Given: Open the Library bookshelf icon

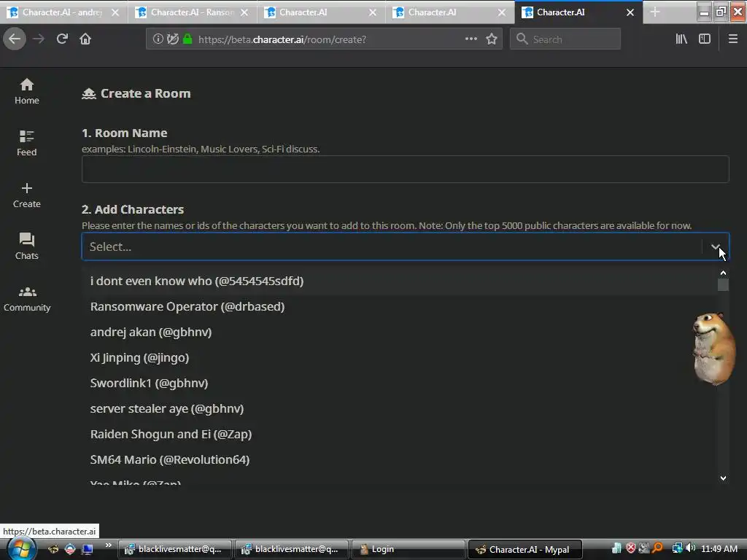Looking at the screenshot, I should (681, 39).
